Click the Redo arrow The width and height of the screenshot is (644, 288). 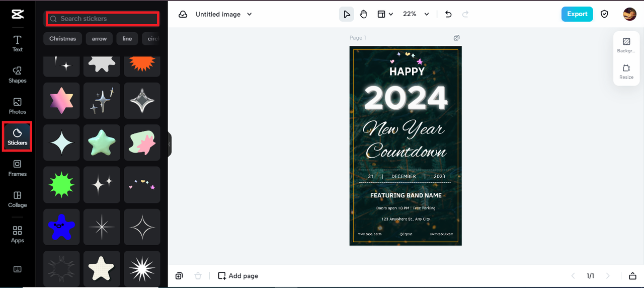pos(465,14)
